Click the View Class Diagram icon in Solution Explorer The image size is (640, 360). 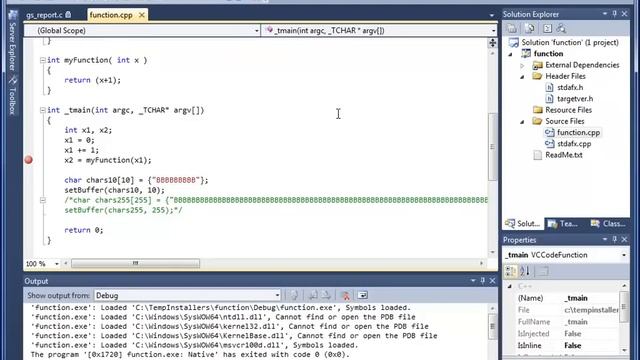562,29
